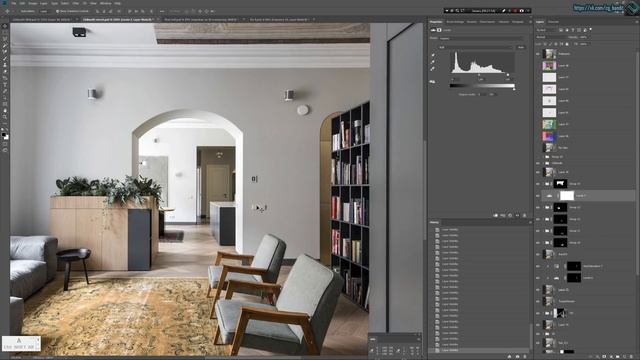Click the Layers panel vertical scrollbar
Screen dimensions: 640x360
[x=637, y=163]
